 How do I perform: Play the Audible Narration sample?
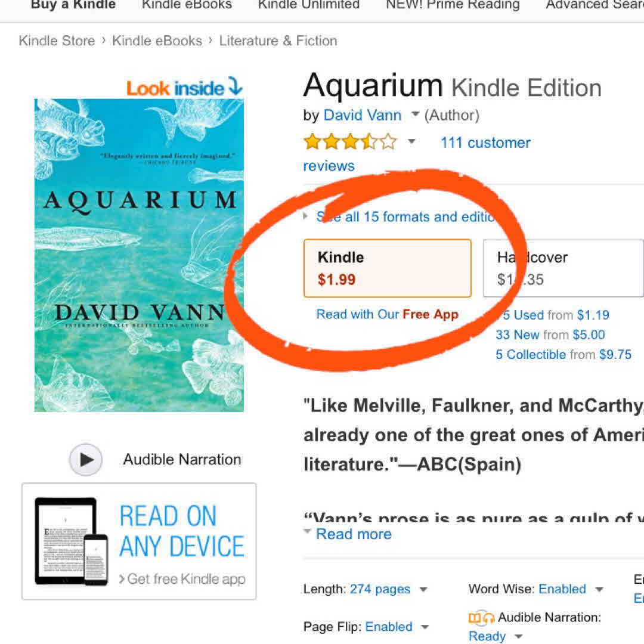point(86,460)
